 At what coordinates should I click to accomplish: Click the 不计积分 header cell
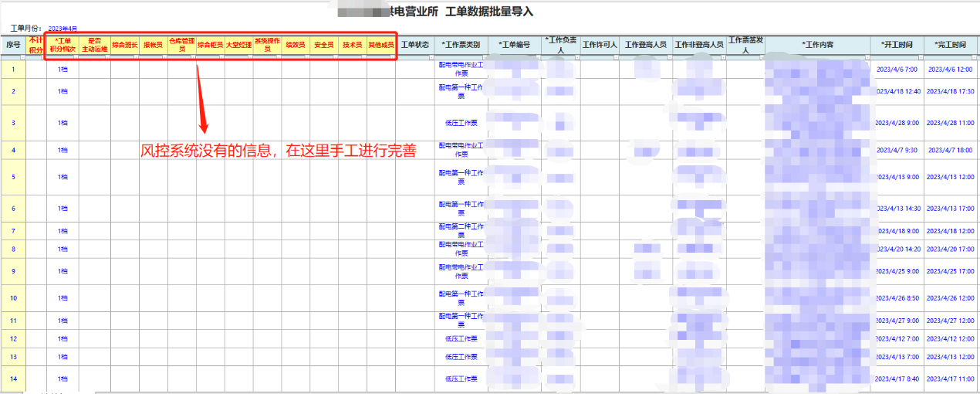pyautogui.click(x=35, y=45)
